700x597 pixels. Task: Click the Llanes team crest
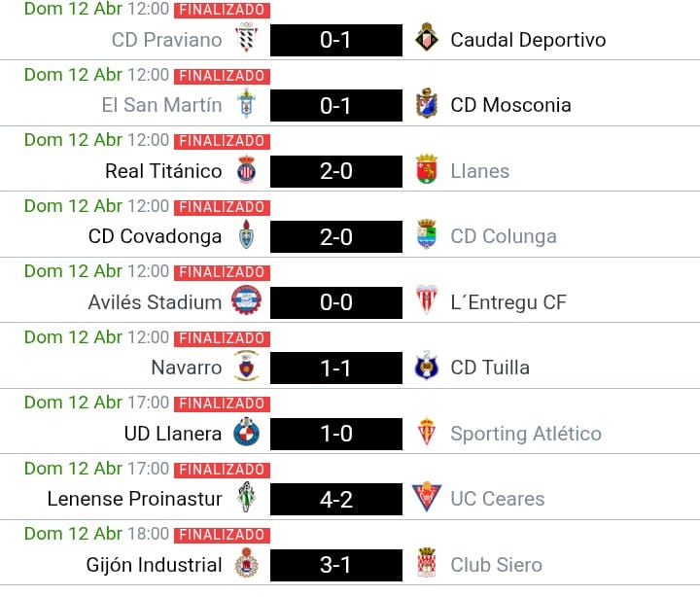[x=425, y=171]
